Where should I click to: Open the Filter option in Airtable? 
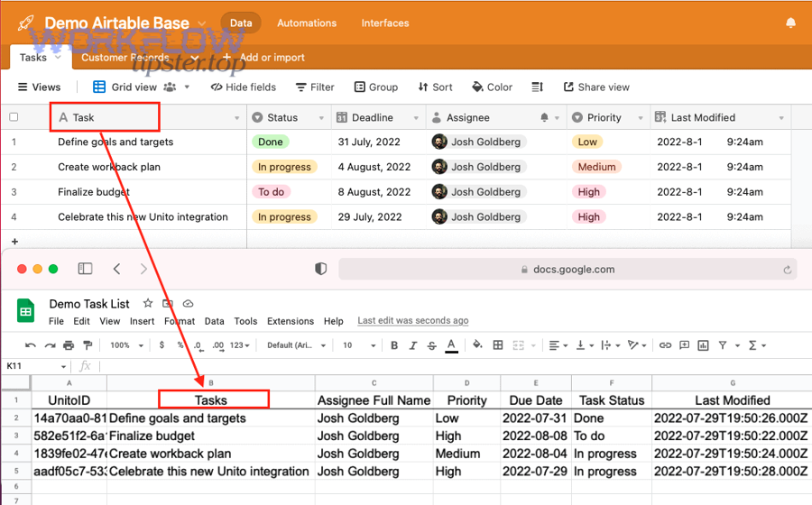coord(315,87)
